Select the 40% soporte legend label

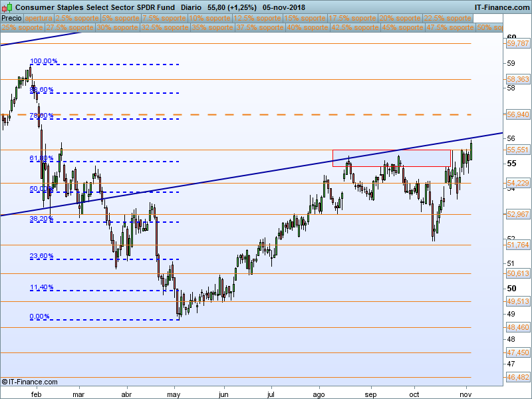coord(307,27)
